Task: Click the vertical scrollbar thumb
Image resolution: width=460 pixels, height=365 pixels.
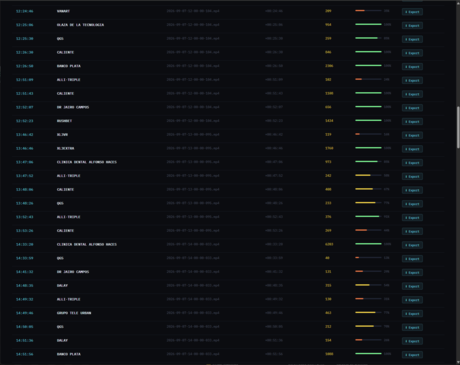Action: [458, 127]
